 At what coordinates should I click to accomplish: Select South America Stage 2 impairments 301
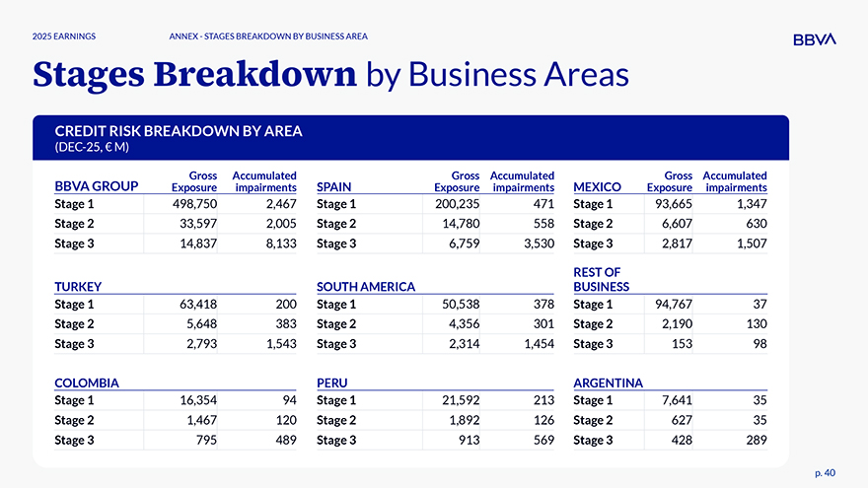coord(543,324)
